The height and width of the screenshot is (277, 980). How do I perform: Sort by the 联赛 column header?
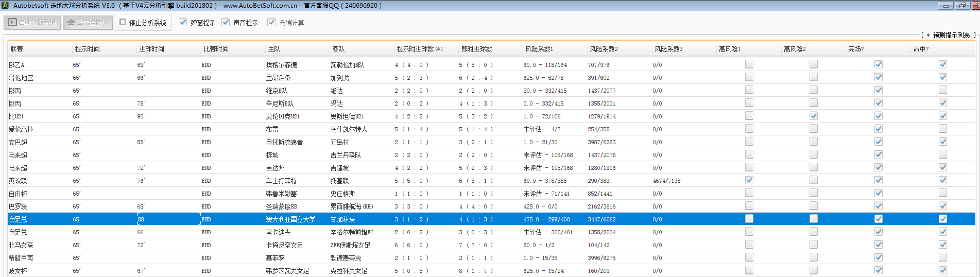[17, 49]
